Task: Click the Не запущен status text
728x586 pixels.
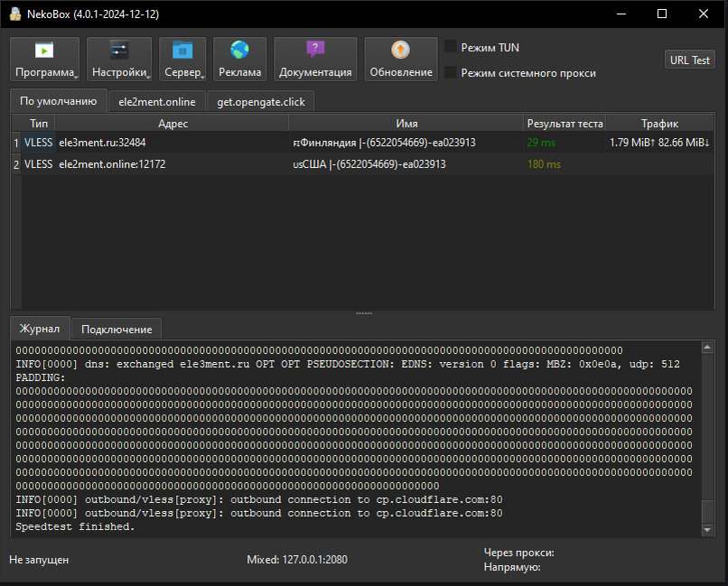Action: 39,560
